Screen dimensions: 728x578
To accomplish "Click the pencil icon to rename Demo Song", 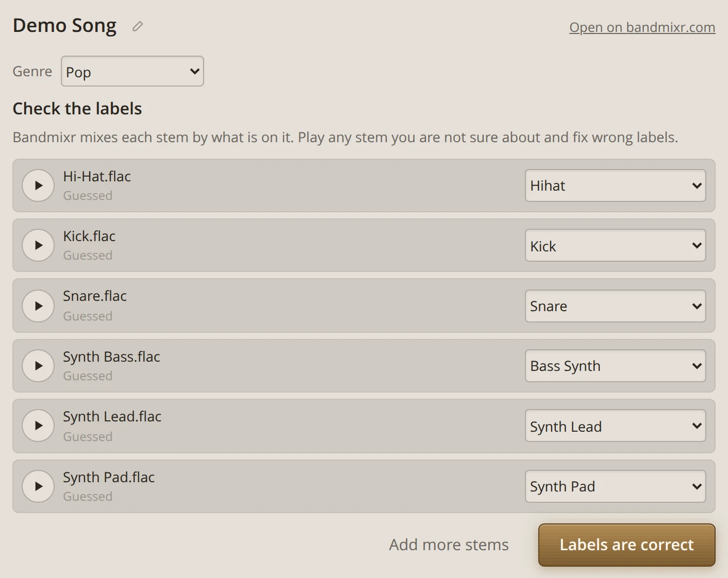I will [137, 26].
